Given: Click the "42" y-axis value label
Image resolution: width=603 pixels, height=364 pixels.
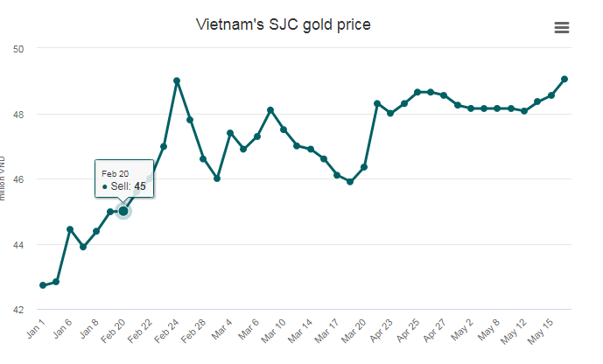Looking at the screenshot, I should (18, 310).
